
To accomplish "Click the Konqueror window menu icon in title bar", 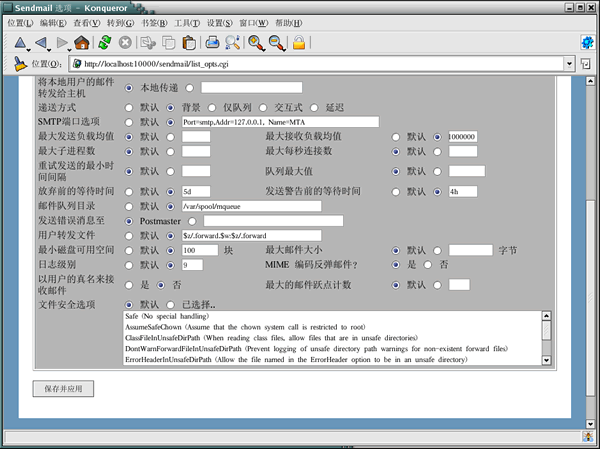I will [7, 8].
